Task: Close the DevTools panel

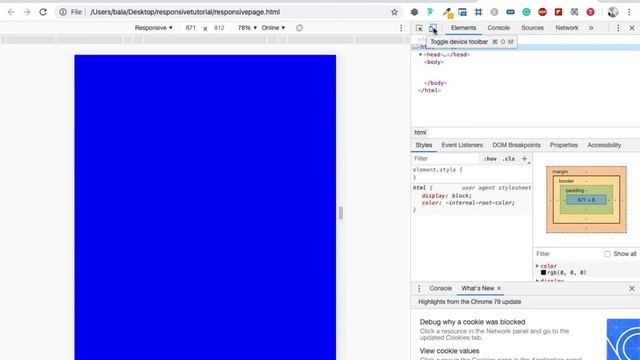Action: coord(632,28)
